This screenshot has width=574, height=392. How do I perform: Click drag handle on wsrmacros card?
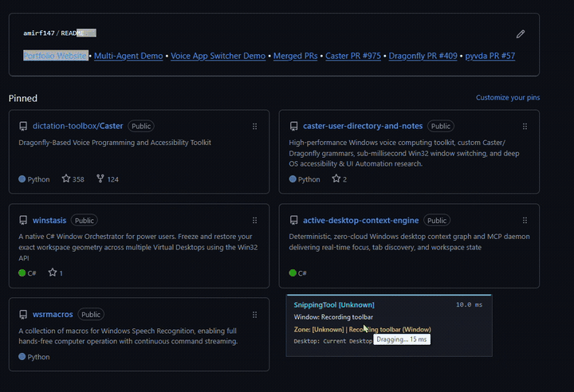[x=255, y=315]
